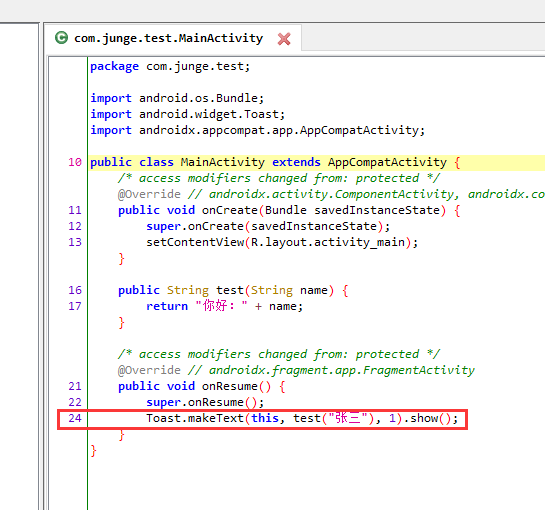
Task: Click the string literal "你好: "
Action: (x=221, y=306)
